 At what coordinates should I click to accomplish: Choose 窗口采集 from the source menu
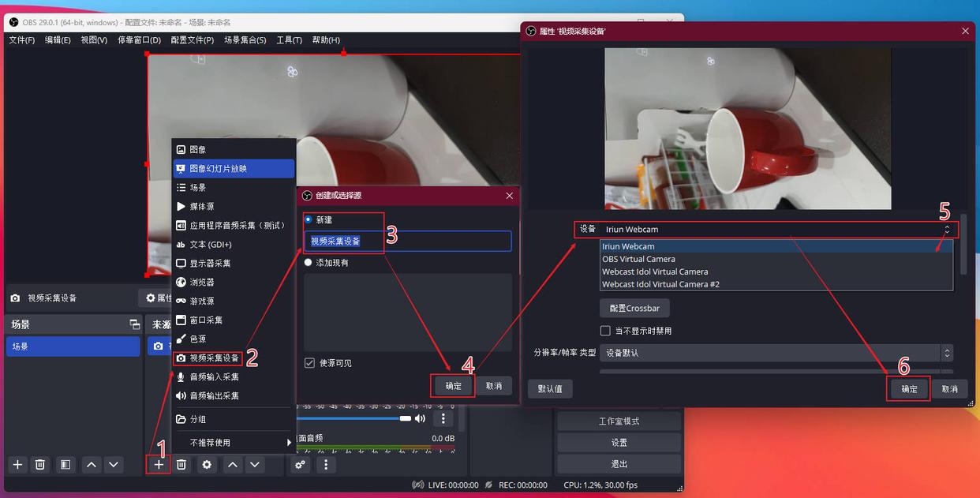(208, 320)
